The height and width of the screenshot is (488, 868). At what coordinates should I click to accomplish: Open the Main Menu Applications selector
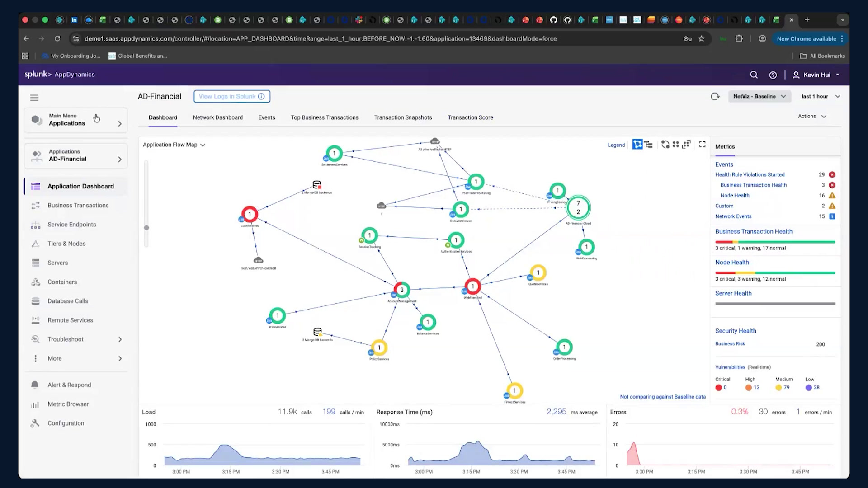click(x=76, y=120)
